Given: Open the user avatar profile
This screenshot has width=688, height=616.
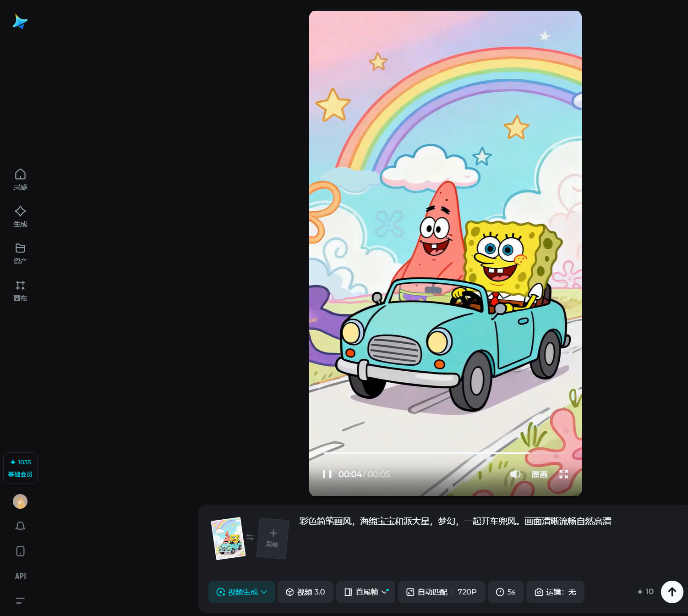Looking at the screenshot, I should [x=20, y=501].
